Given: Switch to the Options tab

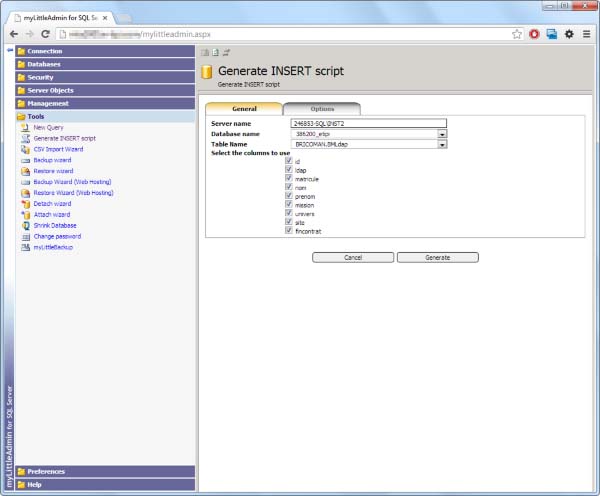Looking at the screenshot, I should (322, 109).
